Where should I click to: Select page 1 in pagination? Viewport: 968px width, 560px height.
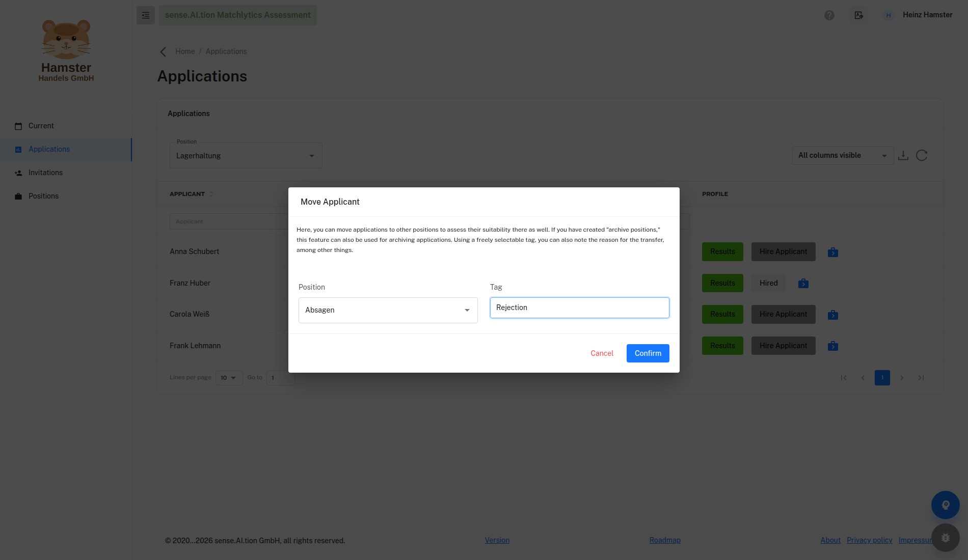[x=882, y=378]
